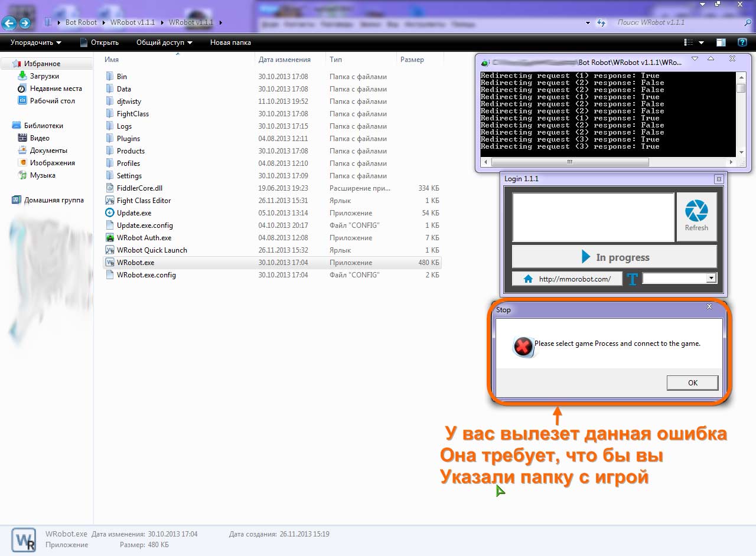Select the Update.exe.config file icon
Viewport: 756px width, 556px height.
point(110,225)
